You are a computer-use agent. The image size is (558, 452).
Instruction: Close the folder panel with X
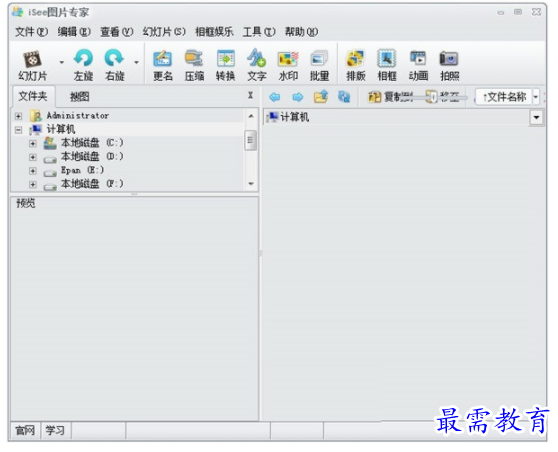point(251,95)
